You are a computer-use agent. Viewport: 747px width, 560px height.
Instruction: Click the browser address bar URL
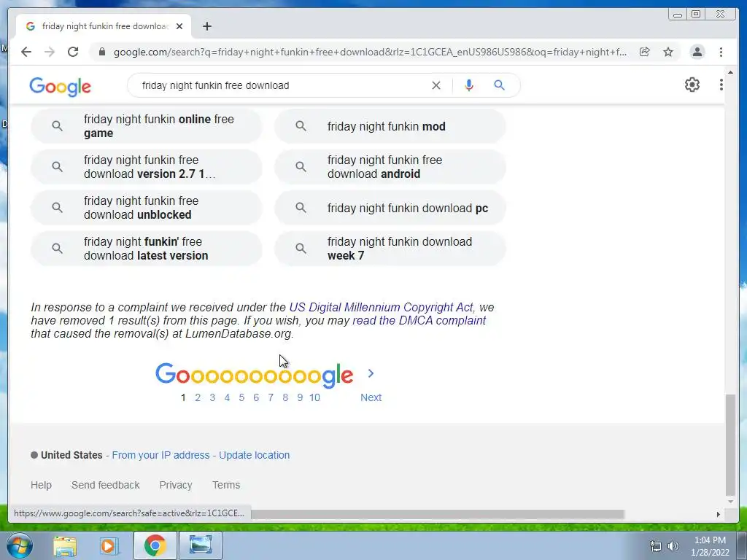point(370,52)
